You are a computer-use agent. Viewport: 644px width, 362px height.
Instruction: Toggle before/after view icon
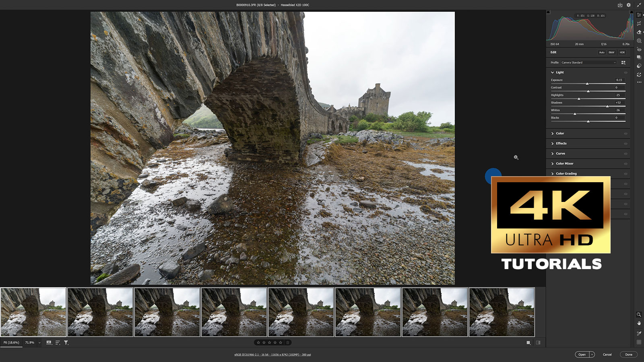pyautogui.click(x=538, y=343)
